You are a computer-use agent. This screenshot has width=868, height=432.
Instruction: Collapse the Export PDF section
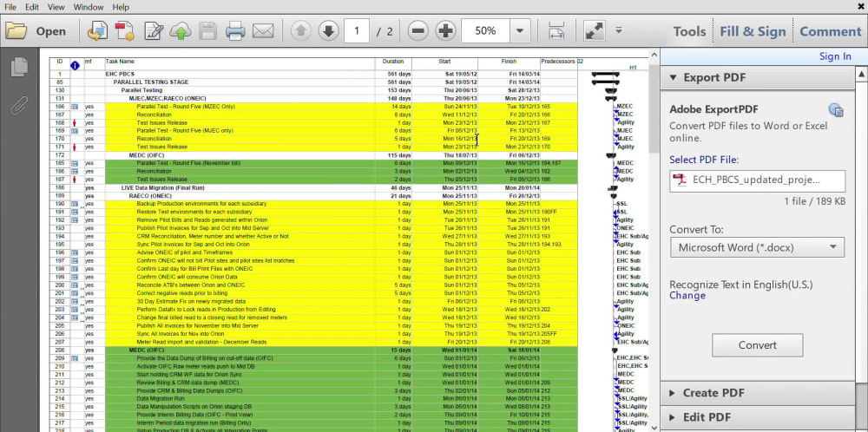point(673,77)
